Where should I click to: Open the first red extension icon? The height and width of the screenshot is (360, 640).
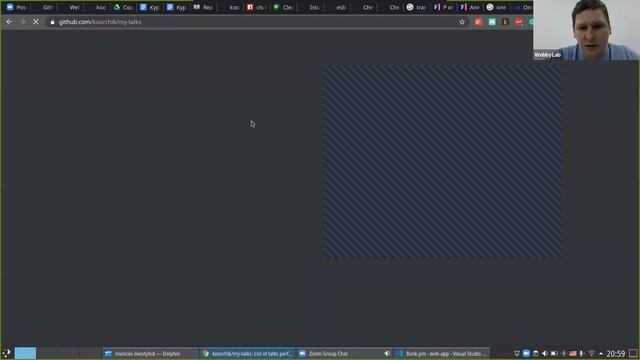pos(478,22)
